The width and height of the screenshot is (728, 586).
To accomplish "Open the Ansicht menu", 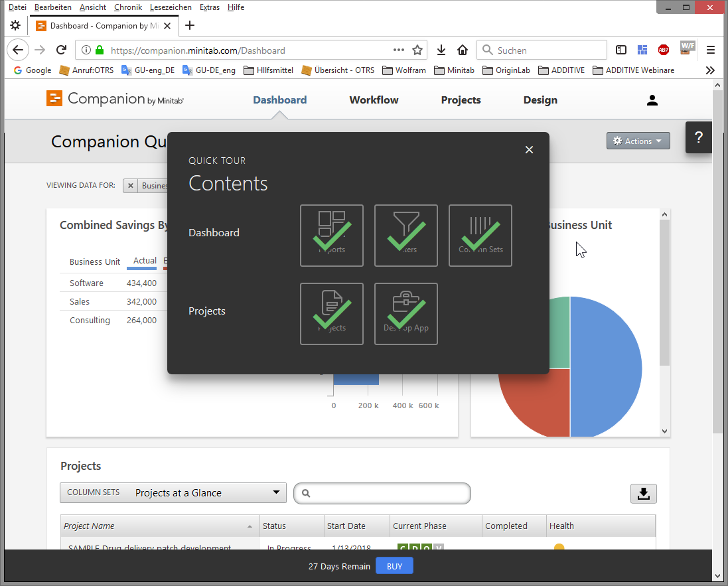I will click(93, 7).
